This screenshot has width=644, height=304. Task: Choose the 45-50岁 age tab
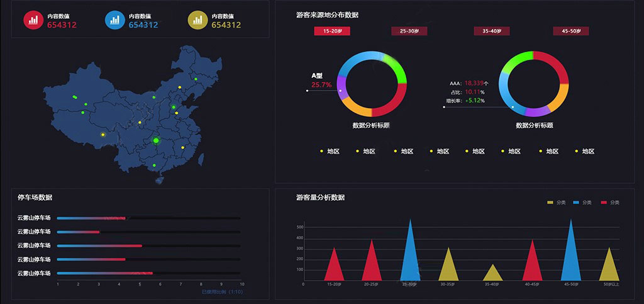(570, 31)
